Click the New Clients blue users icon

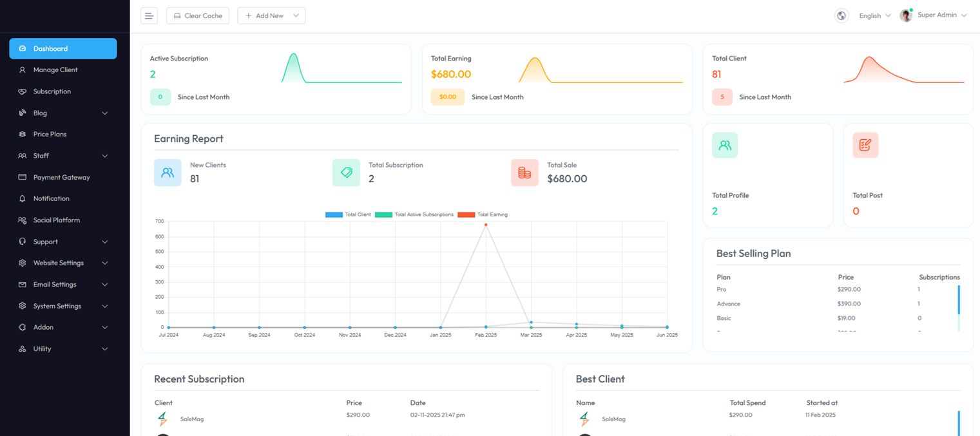(x=168, y=173)
